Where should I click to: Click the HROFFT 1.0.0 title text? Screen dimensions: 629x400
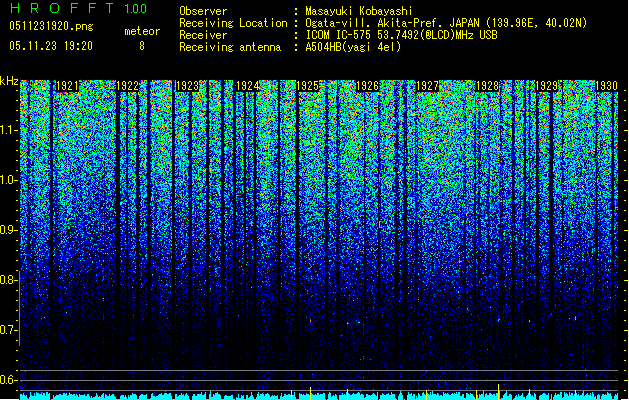tap(78, 8)
